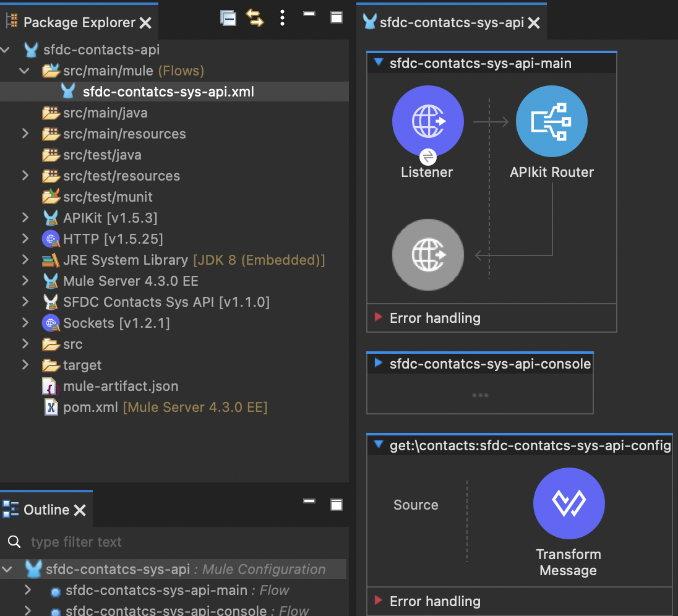Select sfdc-contatcs-sys-api-console Flow in Outline
The image size is (678, 616).
coord(187,610)
